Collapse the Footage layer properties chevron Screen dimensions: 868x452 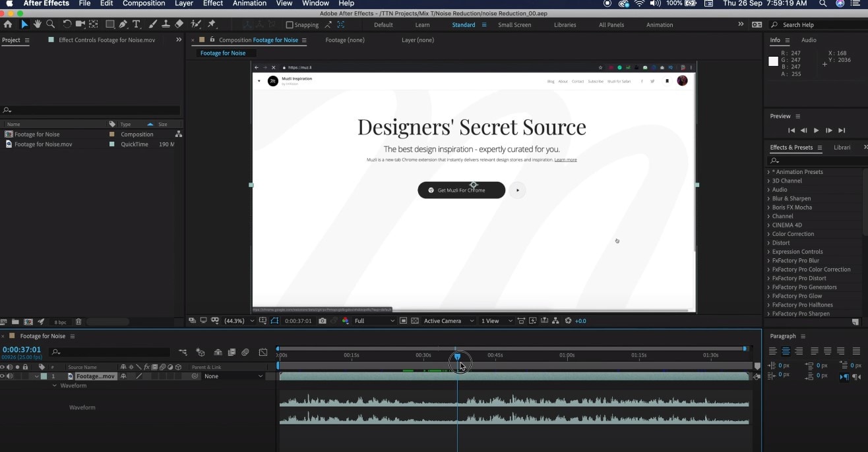coord(37,376)
